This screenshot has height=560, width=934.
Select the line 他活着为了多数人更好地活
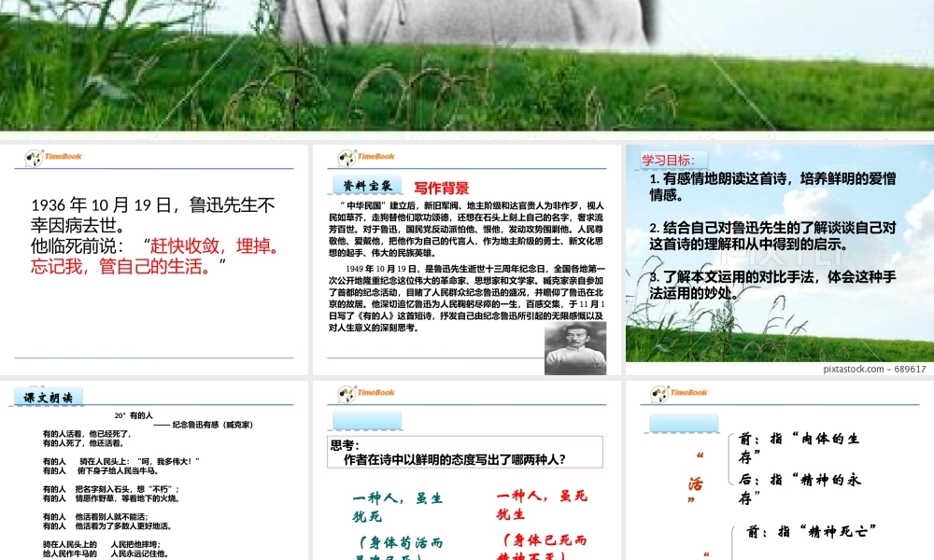click(x=123, y=526)
